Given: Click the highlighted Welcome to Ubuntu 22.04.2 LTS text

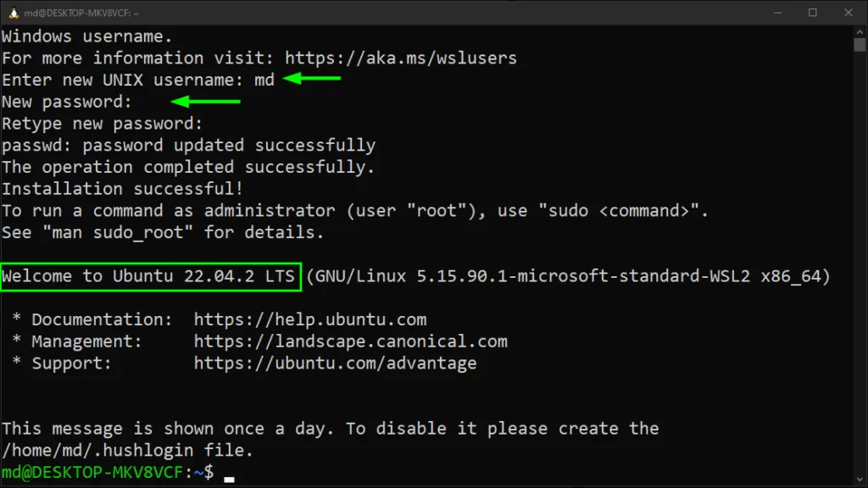Looking at the screenshot, I should coord(149,277).
